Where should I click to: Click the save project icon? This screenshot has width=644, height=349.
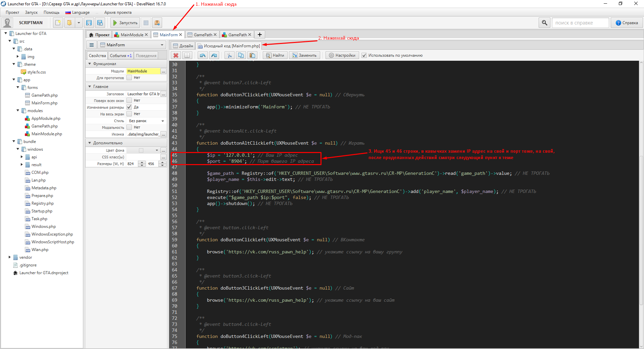pos(89,23)
